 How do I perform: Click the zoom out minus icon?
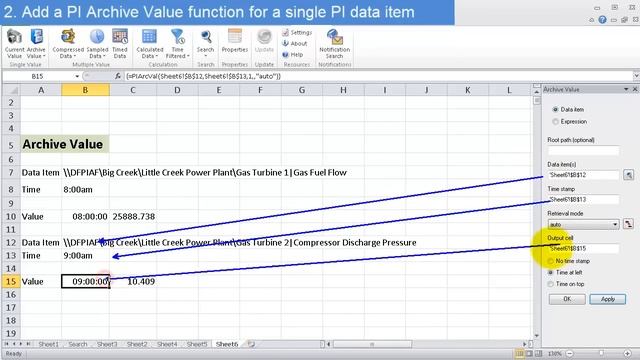[570, 353]
